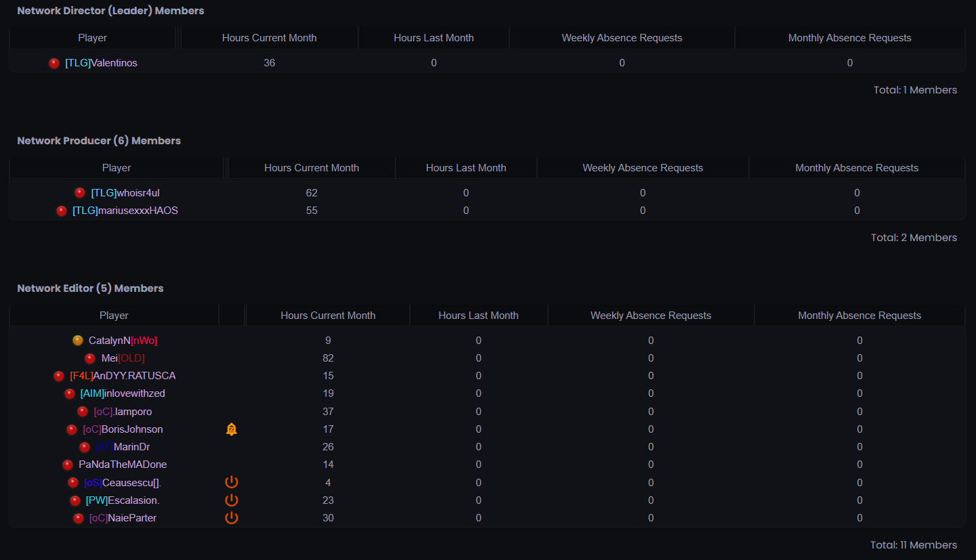The height and width of the screenshot is (560, 976).
Task: Open the Mei[OLD] player profile
Action: tap(123, 358)
